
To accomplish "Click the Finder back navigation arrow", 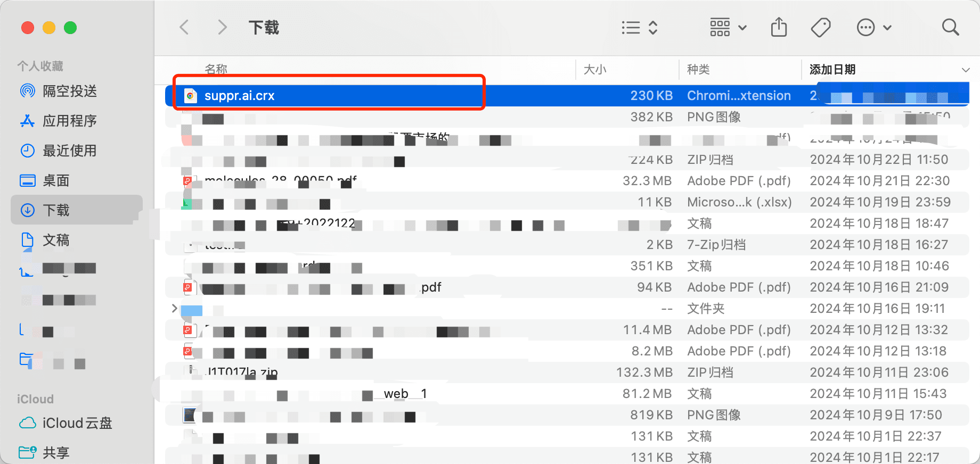I will pos(184,27).
